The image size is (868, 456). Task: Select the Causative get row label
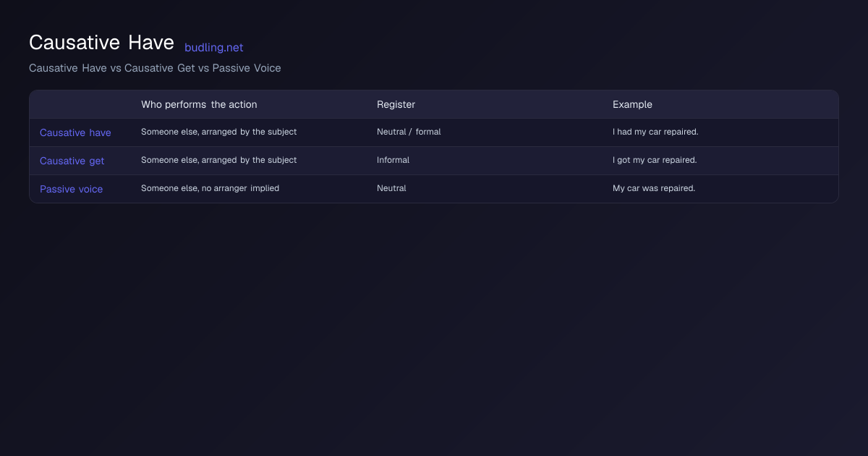[72, 161]
